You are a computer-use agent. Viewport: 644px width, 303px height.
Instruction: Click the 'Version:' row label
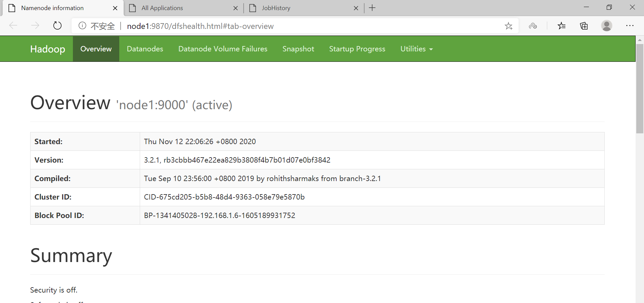[x=49, y=160]
